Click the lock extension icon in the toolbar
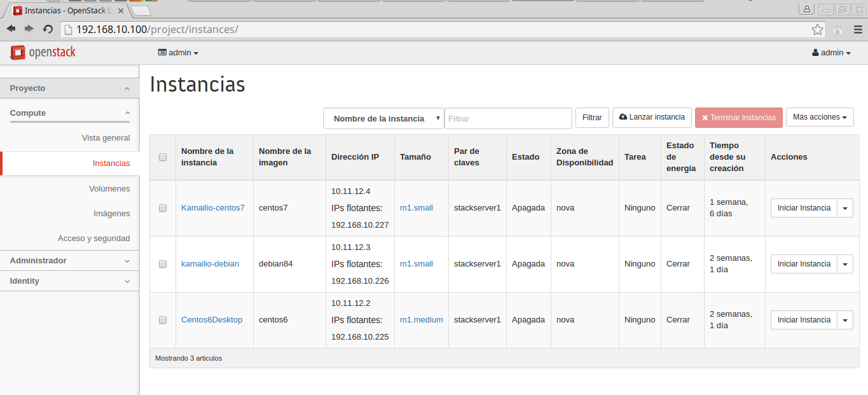This screenshot has height=395, width=868. coord(838,29)
